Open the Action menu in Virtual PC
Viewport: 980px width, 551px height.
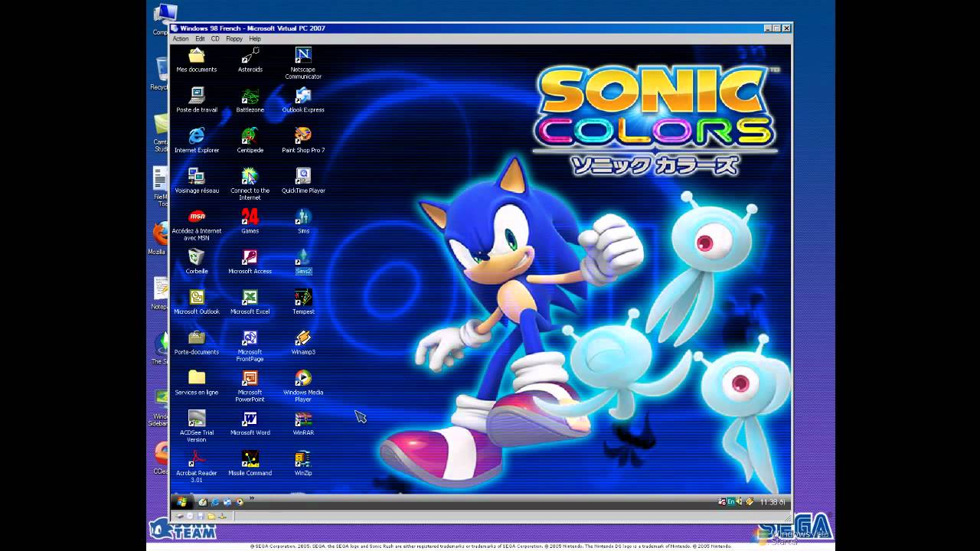pos(181,38)
